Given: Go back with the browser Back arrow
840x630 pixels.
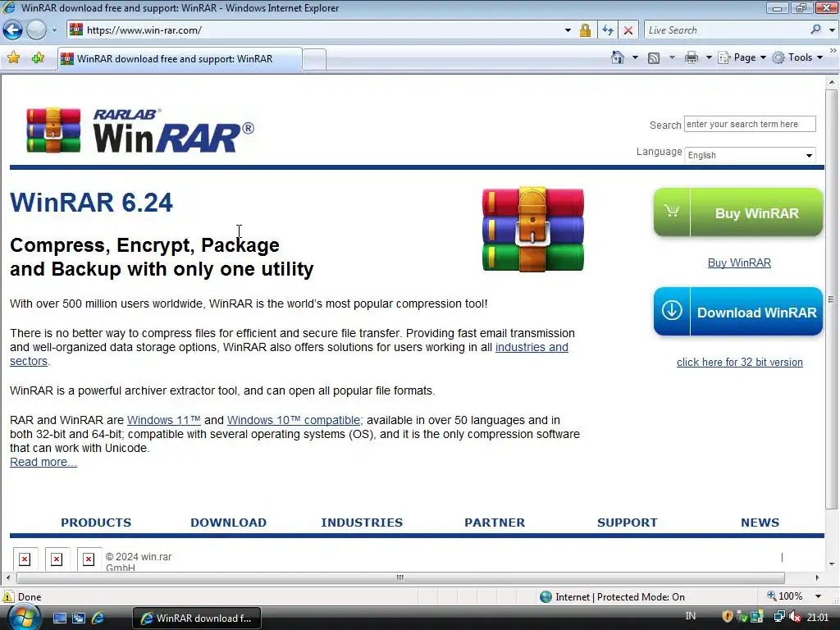Looking at the screenshot, I should (x=13, y=30).
